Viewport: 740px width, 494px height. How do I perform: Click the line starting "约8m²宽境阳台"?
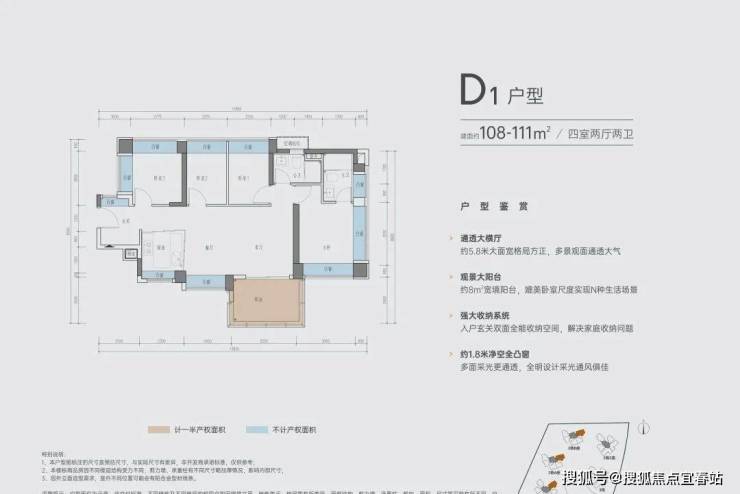[549, 290]
